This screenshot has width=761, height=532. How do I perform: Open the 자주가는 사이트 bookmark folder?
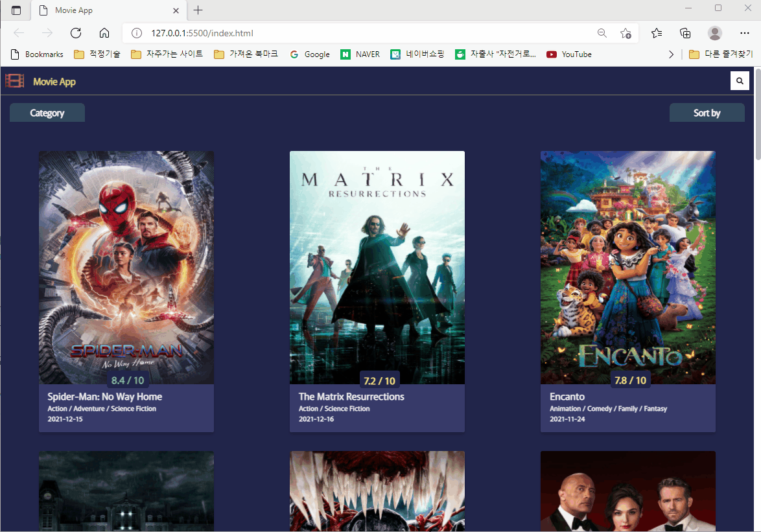(167, 54)
